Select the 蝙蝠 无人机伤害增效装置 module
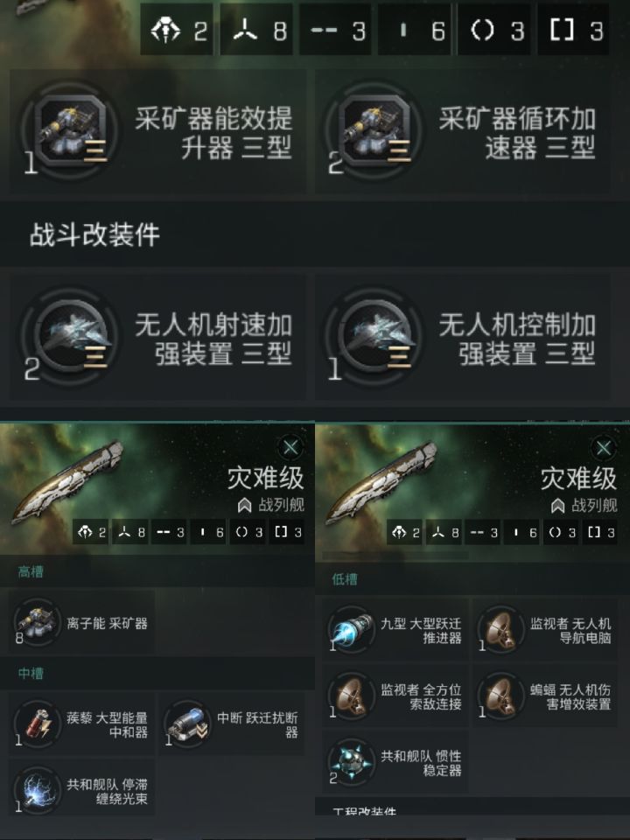This screenshot has height=840, width=630. 544,696
